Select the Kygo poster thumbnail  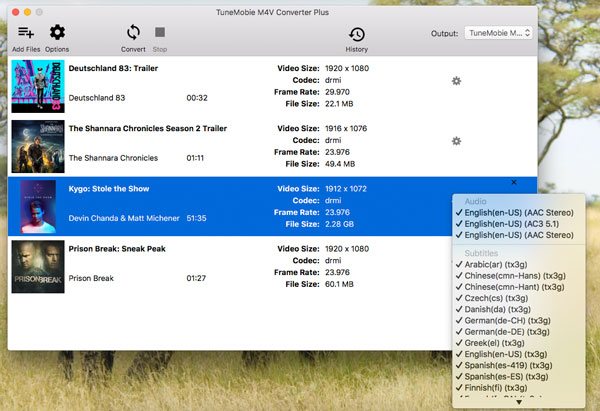click(38, 207)
